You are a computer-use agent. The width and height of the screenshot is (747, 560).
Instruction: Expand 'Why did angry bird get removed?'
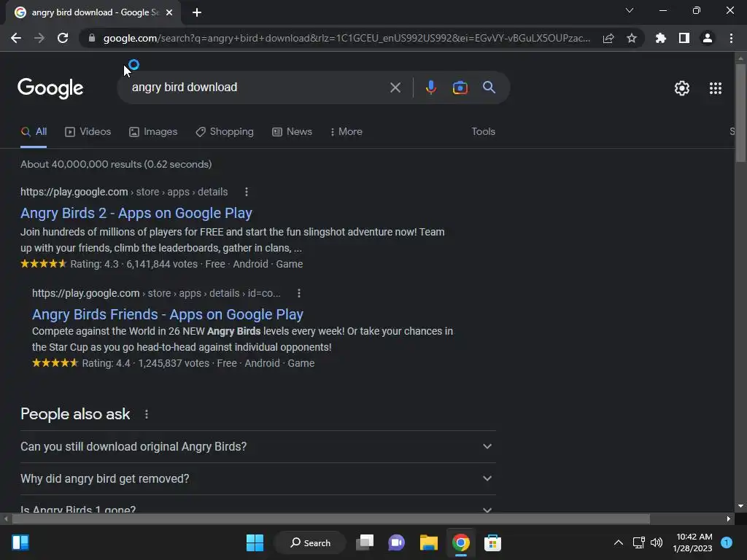258,478
